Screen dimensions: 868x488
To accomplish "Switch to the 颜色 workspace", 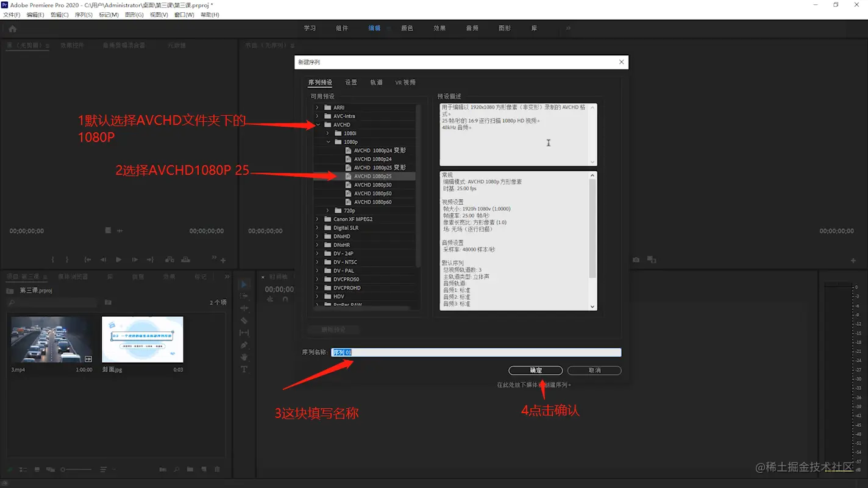I will (407, 28).
